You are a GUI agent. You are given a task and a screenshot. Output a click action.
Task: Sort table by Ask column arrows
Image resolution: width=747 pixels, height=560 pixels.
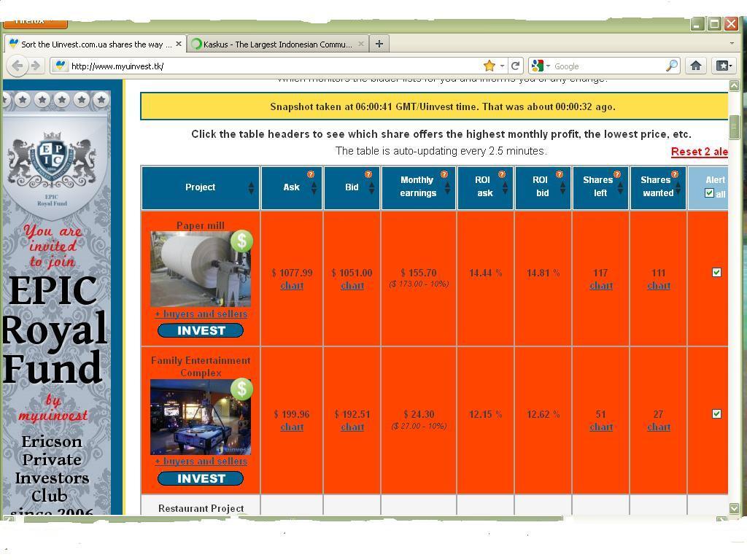click(314, 188)
